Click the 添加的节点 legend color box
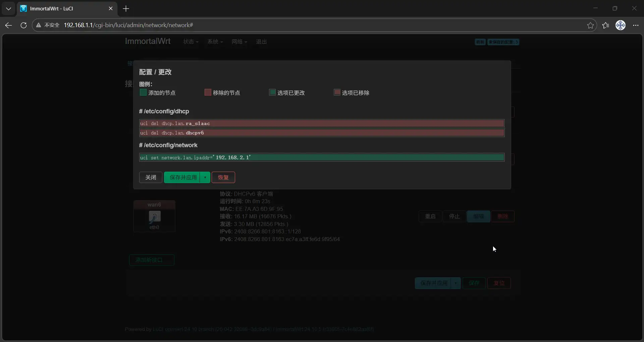The image size is (644, 342). click(x=143, y=93)
